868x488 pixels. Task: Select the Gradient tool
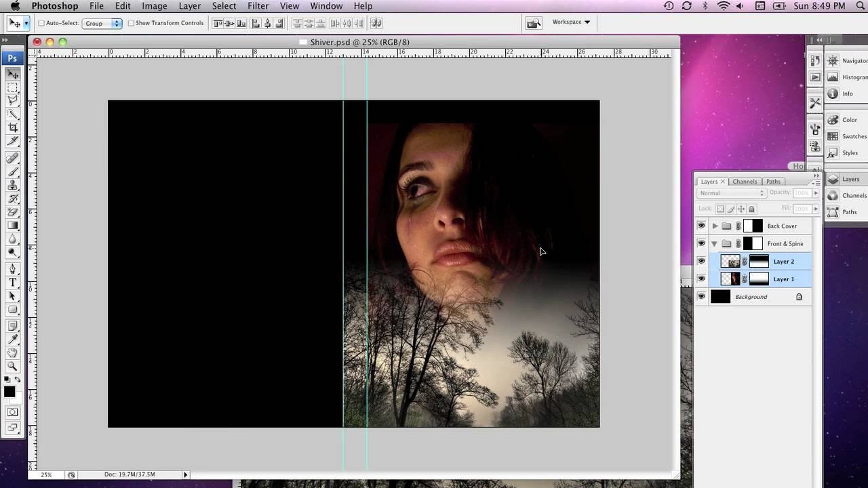pos(12,226)
